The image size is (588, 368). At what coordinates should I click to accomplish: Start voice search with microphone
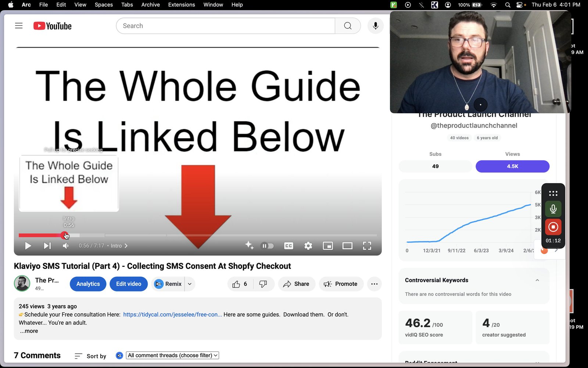[375, 26]
